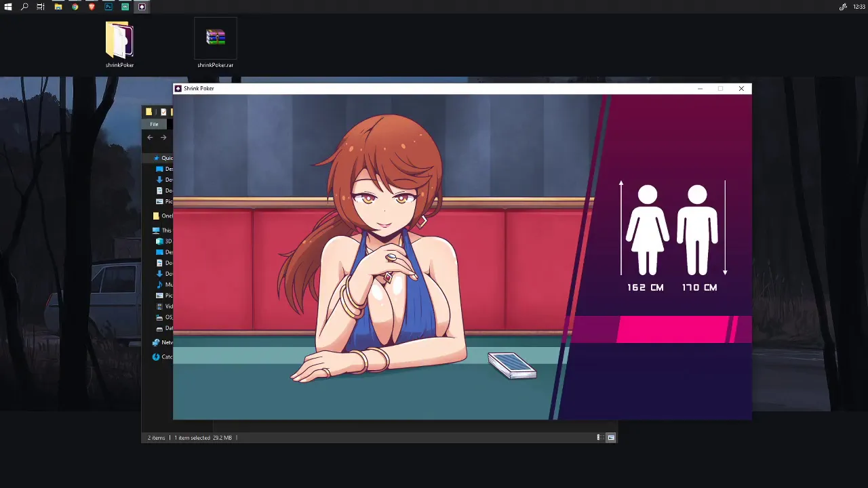Click the "162 CM" height label
The height and width of the screenshot is (488, 868).
click(645, 287)
